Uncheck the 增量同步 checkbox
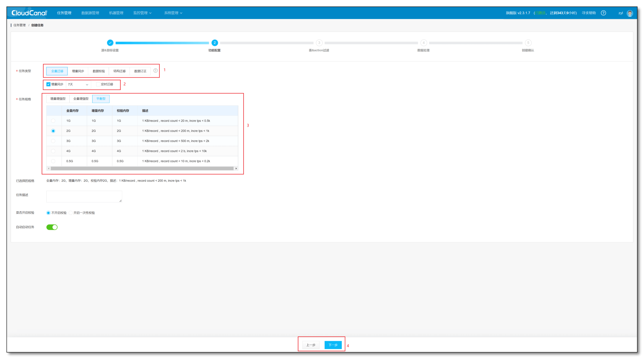Viewport: 644px width, 359px height. click(x=48, y=84)
